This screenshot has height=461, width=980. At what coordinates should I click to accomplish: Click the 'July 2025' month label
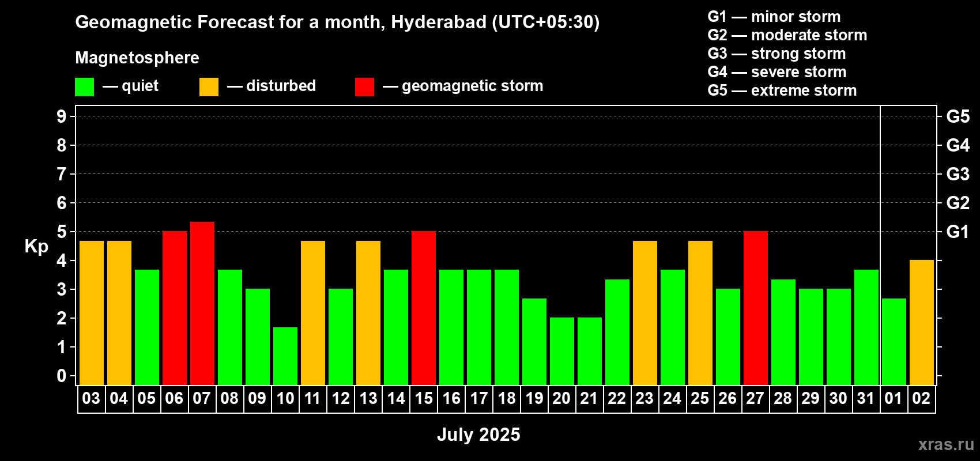point(478,434)
